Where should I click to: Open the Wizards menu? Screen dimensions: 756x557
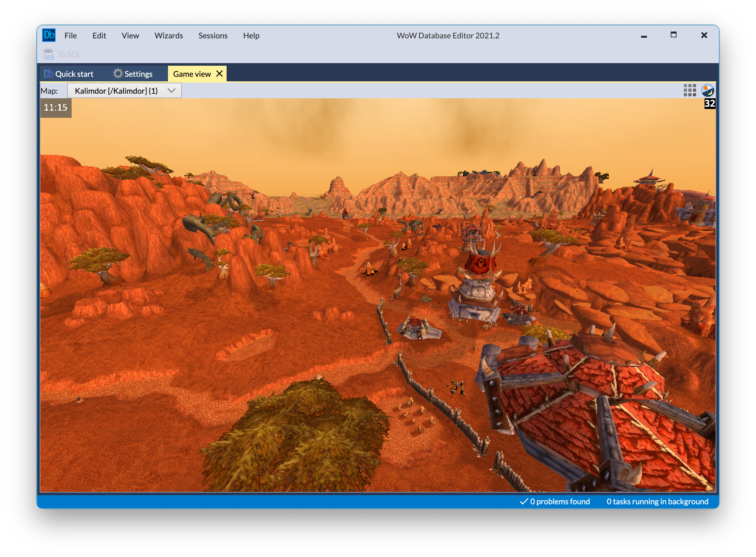tap(169, 35)
